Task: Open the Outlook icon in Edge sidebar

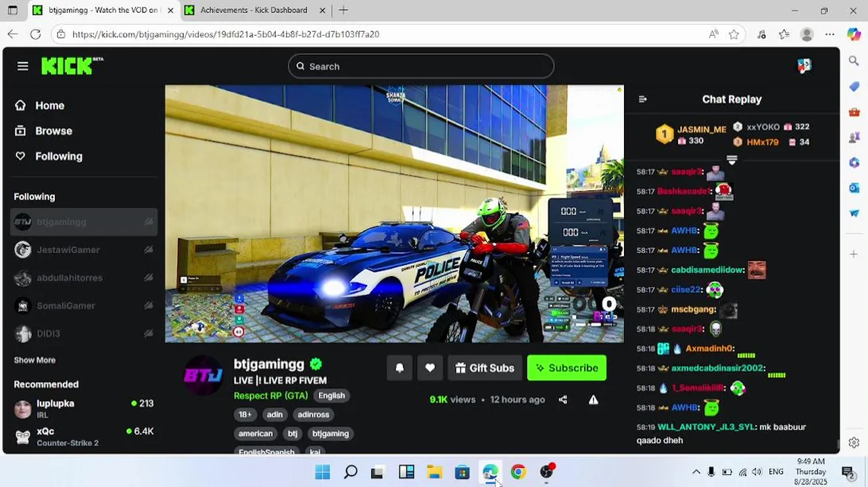Action: coord(854,188)
